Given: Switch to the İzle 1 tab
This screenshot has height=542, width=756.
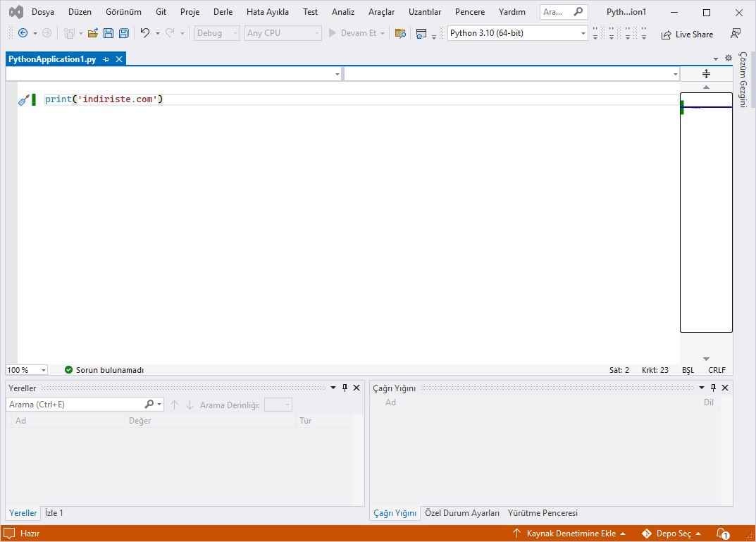Looking at the screenshot, I should 54,513.
